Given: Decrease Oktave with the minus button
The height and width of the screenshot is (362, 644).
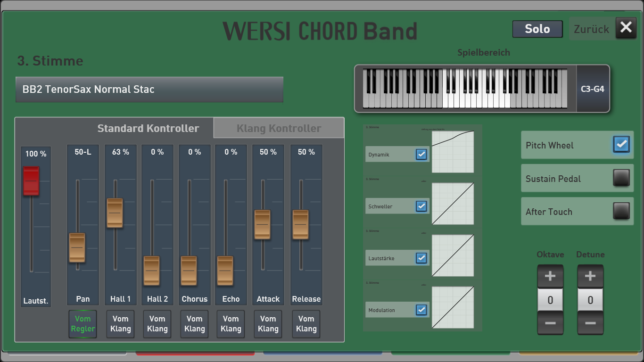Looking at the screenshot, I should click(550, 323).
